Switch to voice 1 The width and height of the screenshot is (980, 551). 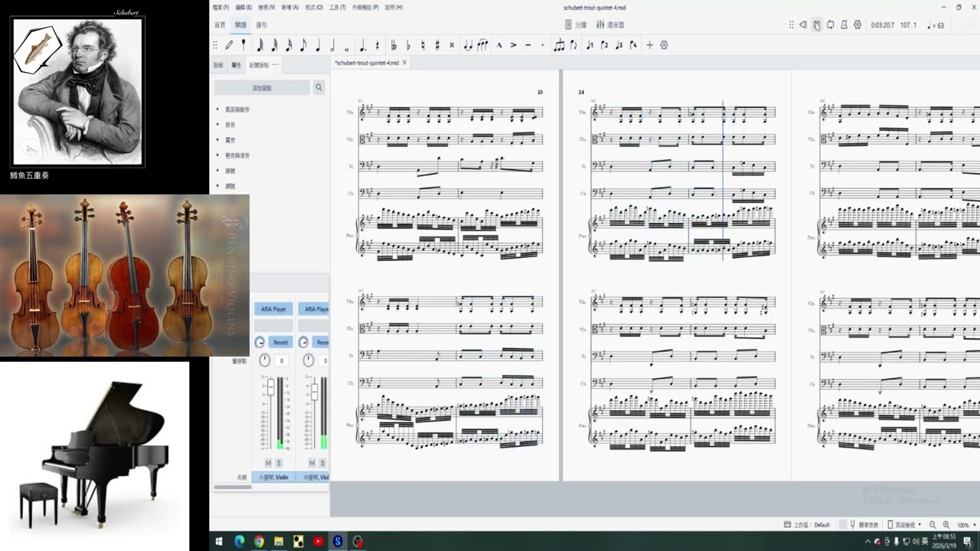(x=590, y=45)
